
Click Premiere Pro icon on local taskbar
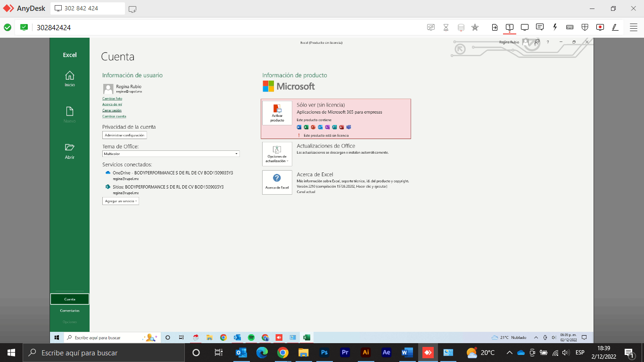pyautogui.click(x=345, y=353)
